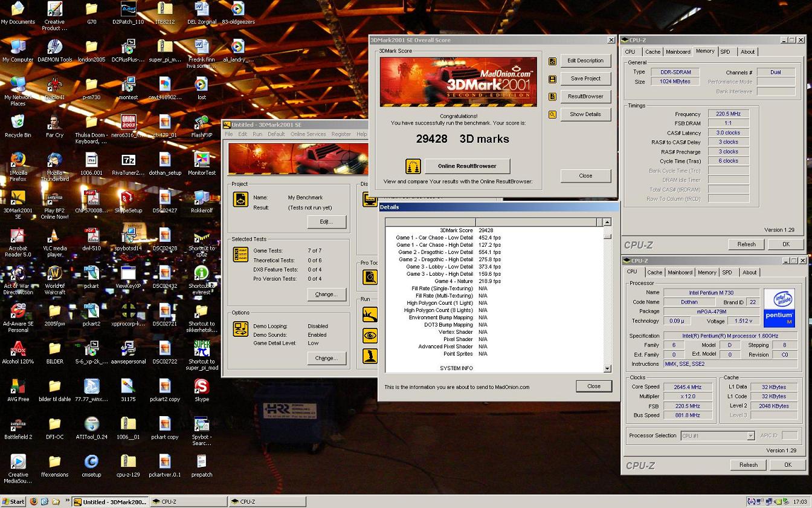Open About tab in lower CPU-Z window
Image resolution: width=812 pixels, height=508 pixels.
coord(749,273)
